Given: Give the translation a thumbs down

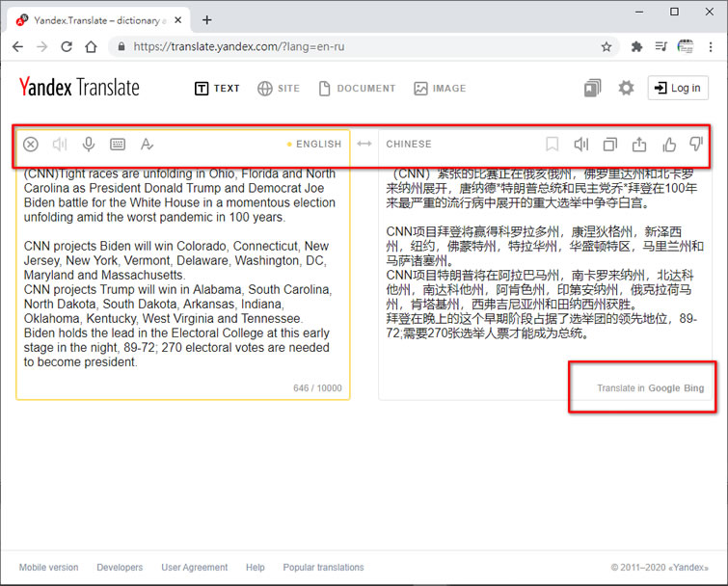Looking at the screenshot, I should (x=696, y=145).
